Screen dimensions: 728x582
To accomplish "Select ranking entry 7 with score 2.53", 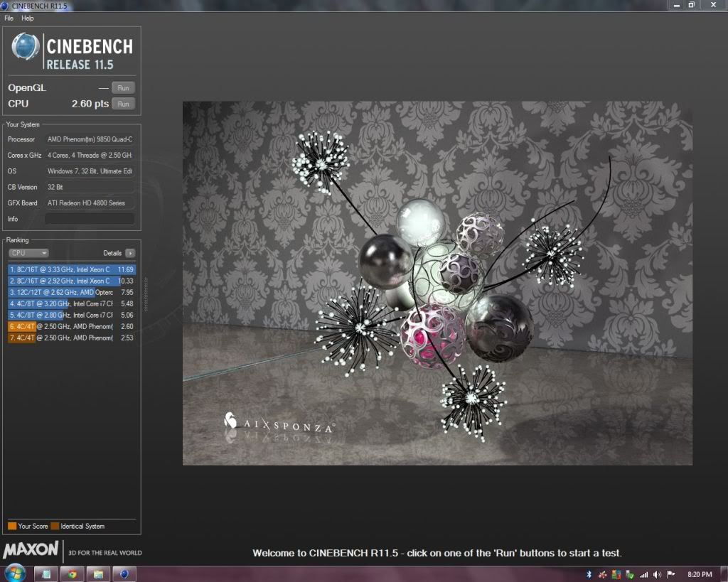I will 72,338.
